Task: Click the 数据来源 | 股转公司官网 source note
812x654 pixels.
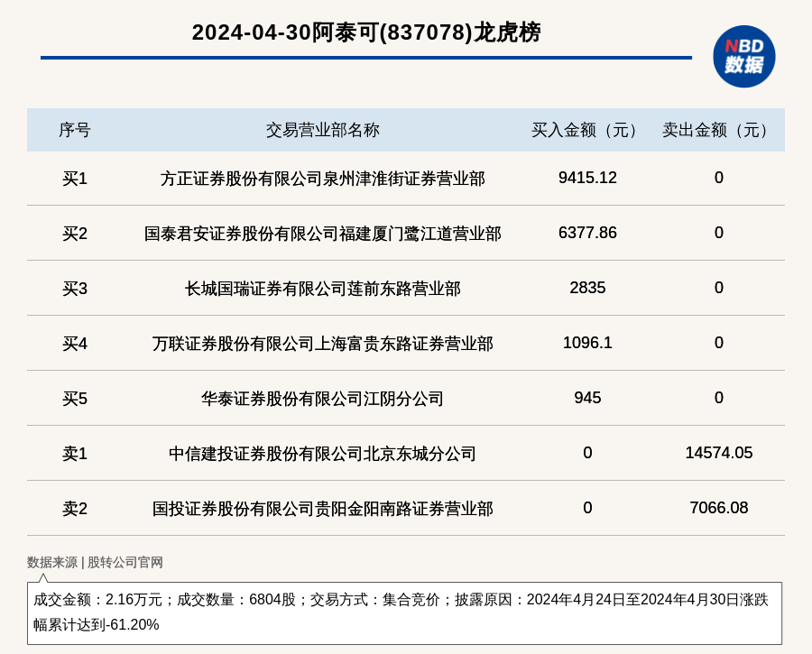Action: [x=95, y=562]
